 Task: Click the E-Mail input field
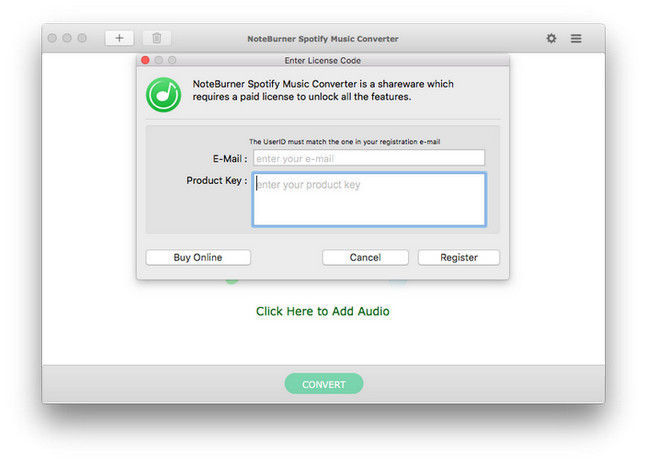369,158
